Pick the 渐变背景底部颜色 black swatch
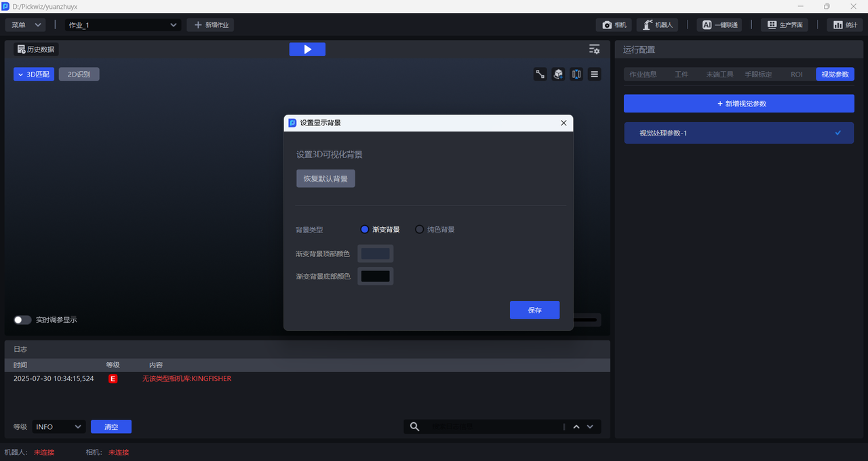Viewport: 868px width, 461px height. tap(375, 277)
